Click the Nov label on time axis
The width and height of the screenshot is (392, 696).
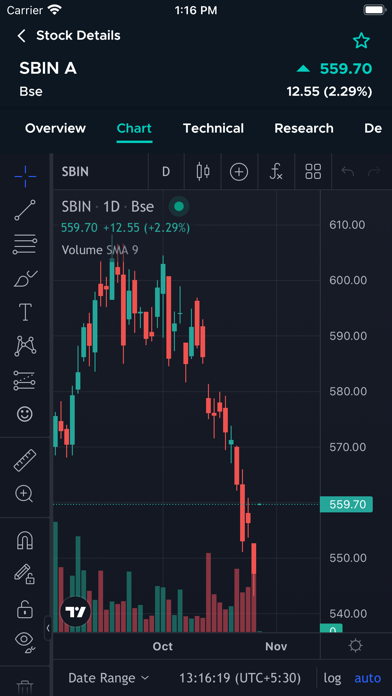point(276,646)
